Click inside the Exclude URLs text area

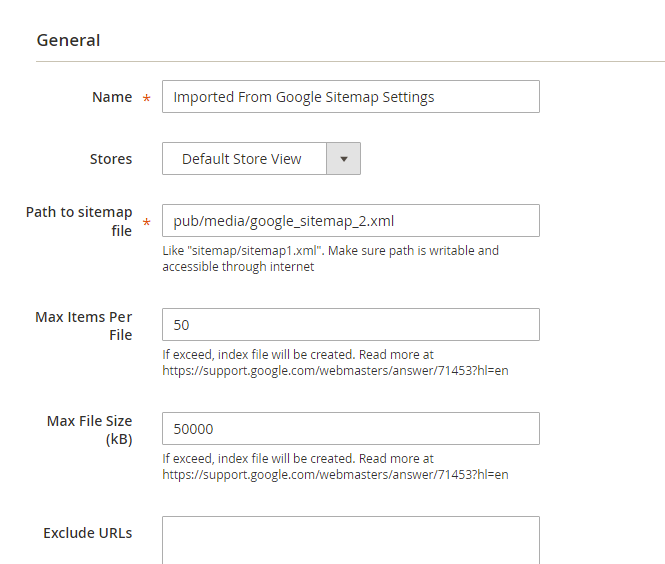pyautogui.click(x=350, y=540)
